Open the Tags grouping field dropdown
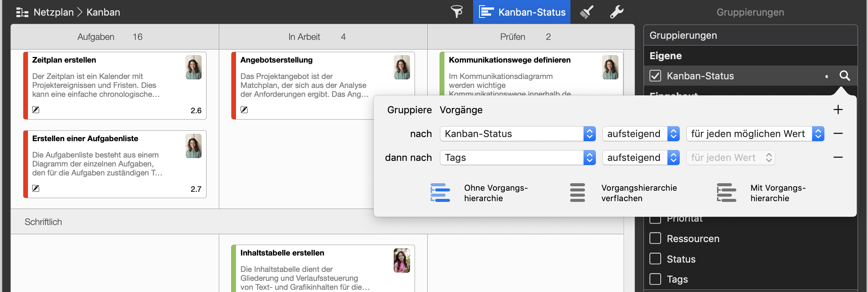 tap(518, 158)
